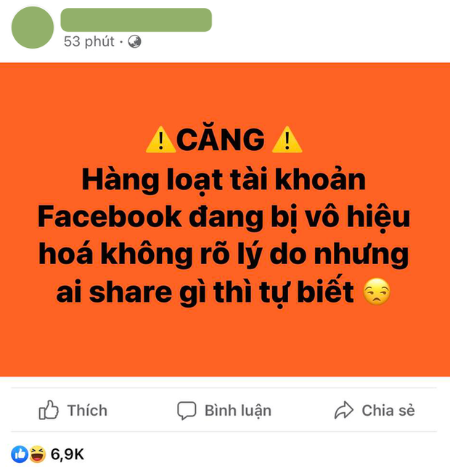Click the word Facebook in the post
The height and width of the screenshot is (476, 450).
[110, 217]
